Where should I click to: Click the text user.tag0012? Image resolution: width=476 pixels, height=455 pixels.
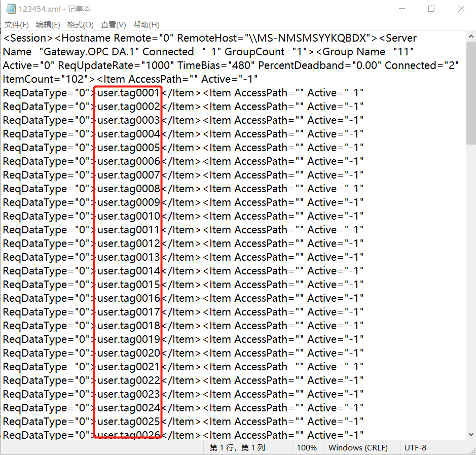[x=128, y=243]
